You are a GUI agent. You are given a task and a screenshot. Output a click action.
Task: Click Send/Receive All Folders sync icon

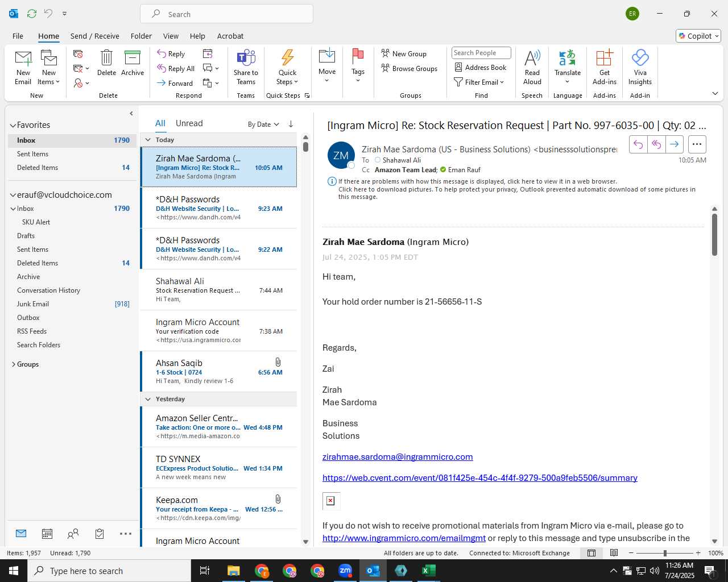click(32, 13)
